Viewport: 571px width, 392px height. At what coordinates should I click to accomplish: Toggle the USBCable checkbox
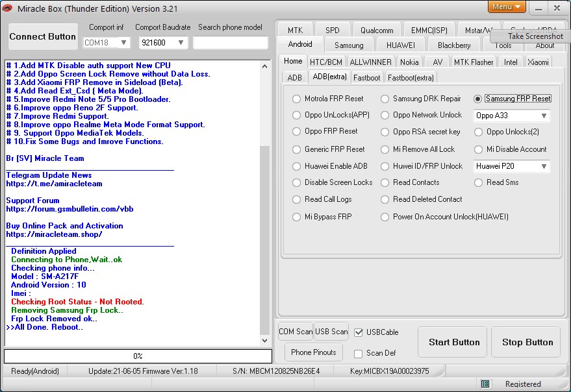tap(359, 332)
